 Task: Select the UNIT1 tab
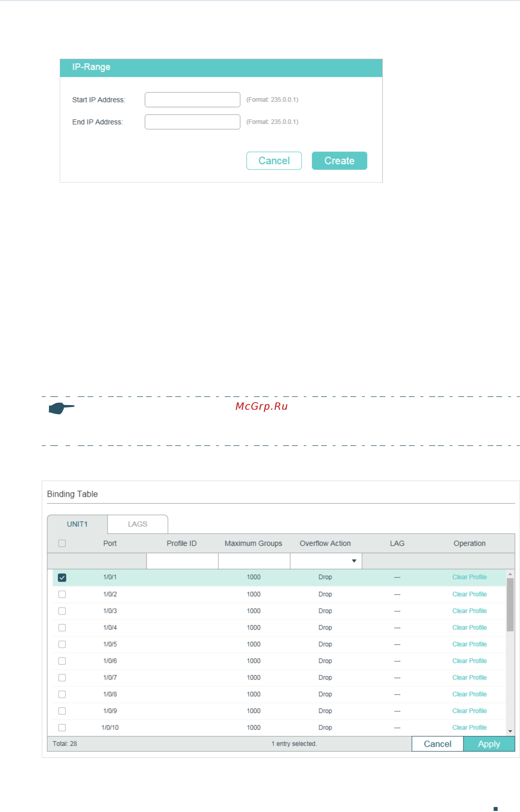(77, 524)
